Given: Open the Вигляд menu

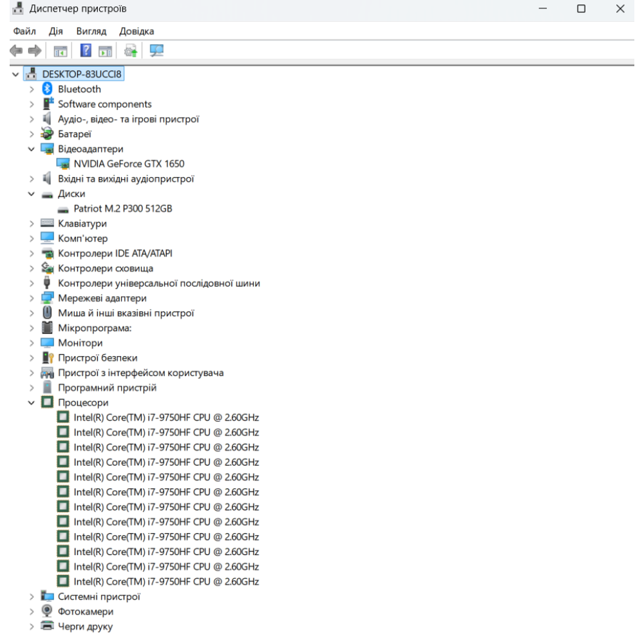Looking at the screenshot, I should [x=91, y=31].
